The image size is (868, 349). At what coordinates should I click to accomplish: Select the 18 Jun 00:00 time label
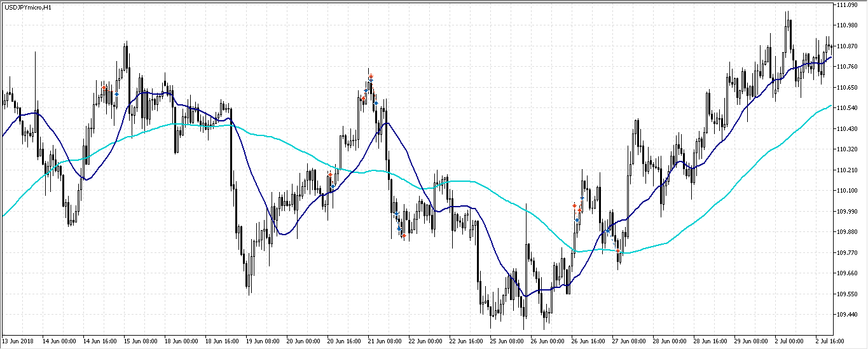pos(181,341)
